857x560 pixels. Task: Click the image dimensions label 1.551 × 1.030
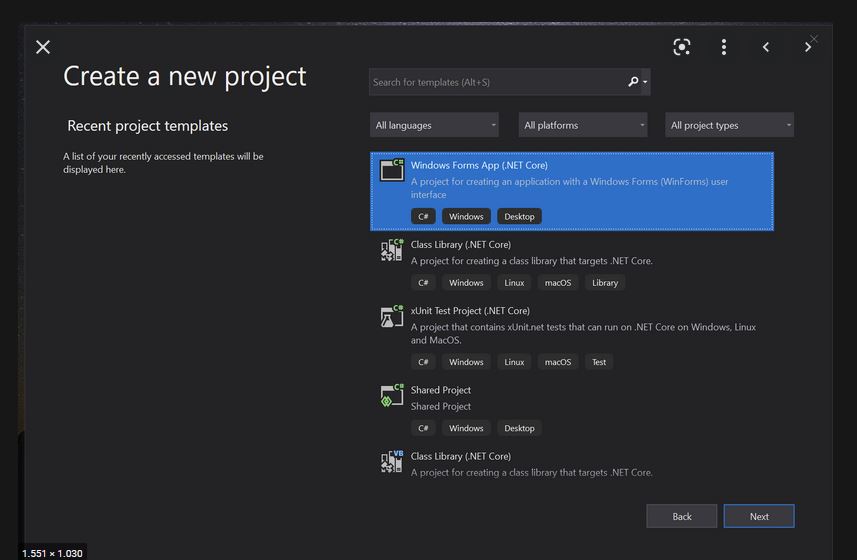[x=52, y=553]
